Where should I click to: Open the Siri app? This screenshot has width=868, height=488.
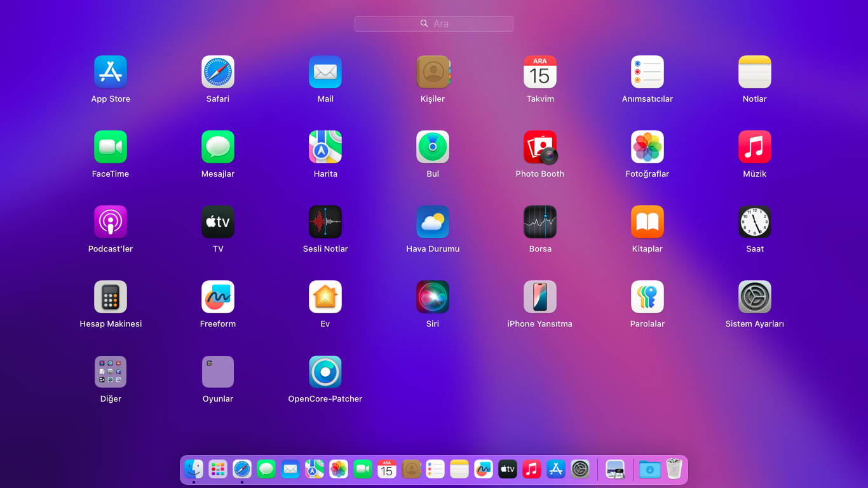(x=432, y=297)
